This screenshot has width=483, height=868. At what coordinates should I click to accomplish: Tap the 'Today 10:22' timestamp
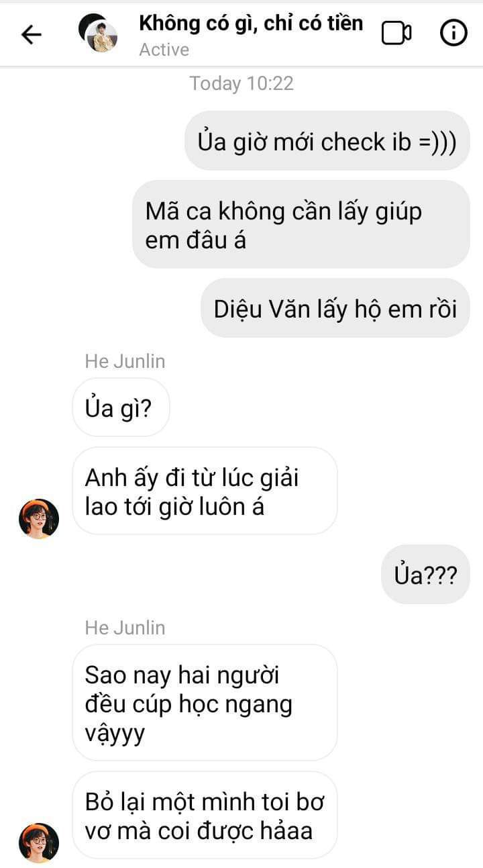pos(241,83)
